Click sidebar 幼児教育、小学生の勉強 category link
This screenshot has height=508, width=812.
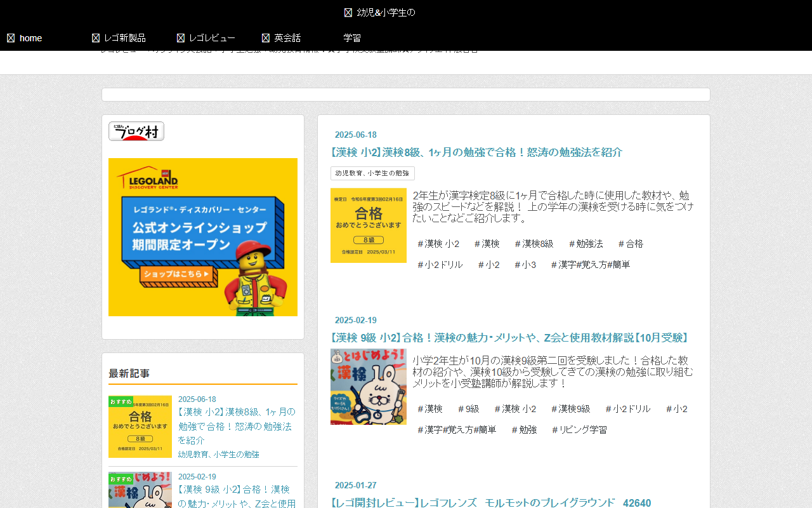point(219,455)
